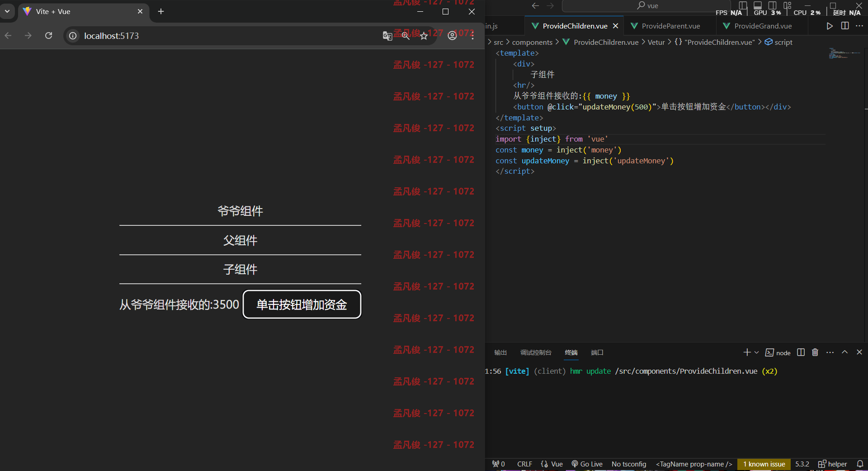The width and height of the screenshot is (868, 471).
Task: Click the import inject code line
Action: click(x=552, y=139)
